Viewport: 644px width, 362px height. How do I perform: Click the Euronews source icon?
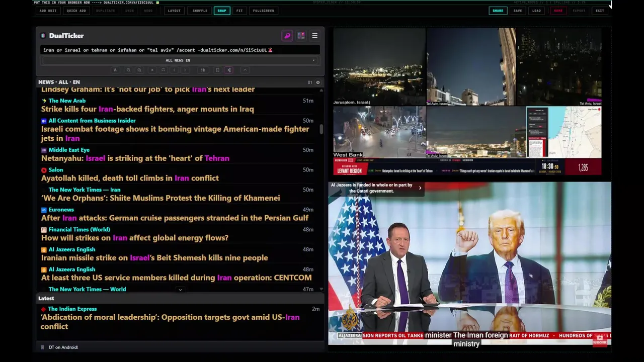tap(44, 210)
